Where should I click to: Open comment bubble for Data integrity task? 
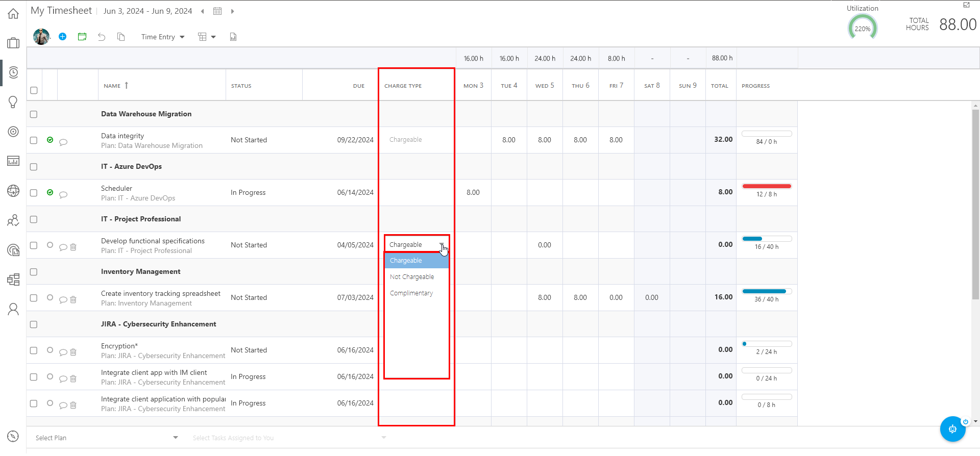click(x=63, y=142)
